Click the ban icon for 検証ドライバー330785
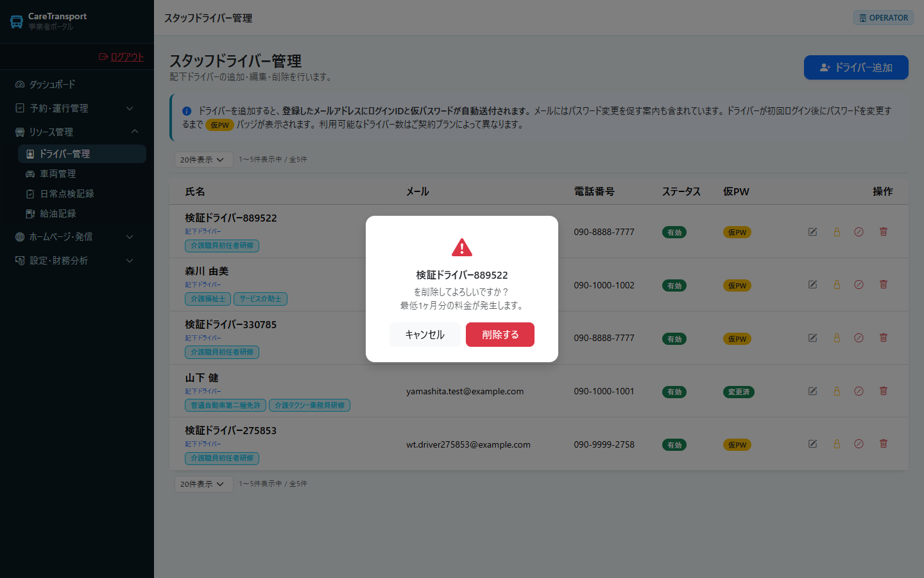924x578 pixels. coord(859,338)
